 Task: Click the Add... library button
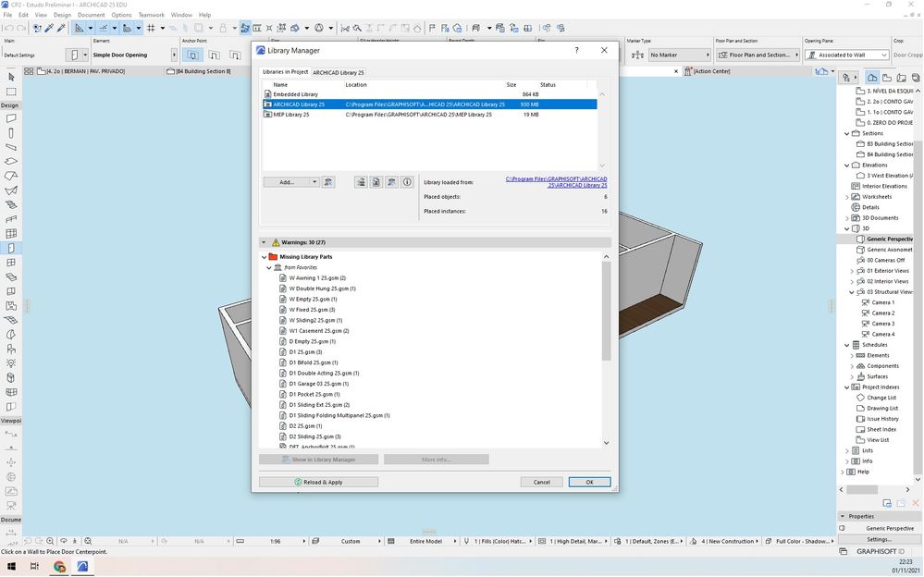tap(287, 182)
